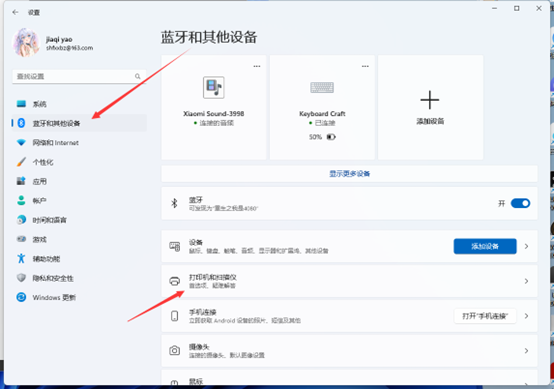Viewport: 554px width, 389px height.
Task: Open more options for Xiaomi Sound-3998
Action: click(257, 66)
